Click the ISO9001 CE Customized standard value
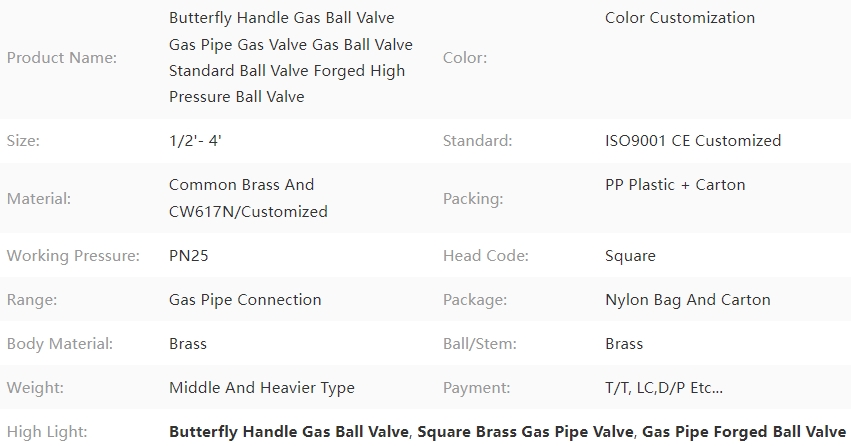Viewport: 851px width, 446px height. pos(693,141)
